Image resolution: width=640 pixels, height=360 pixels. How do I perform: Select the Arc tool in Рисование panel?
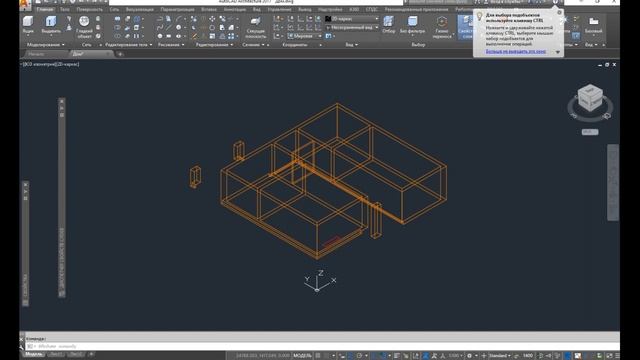178,19
